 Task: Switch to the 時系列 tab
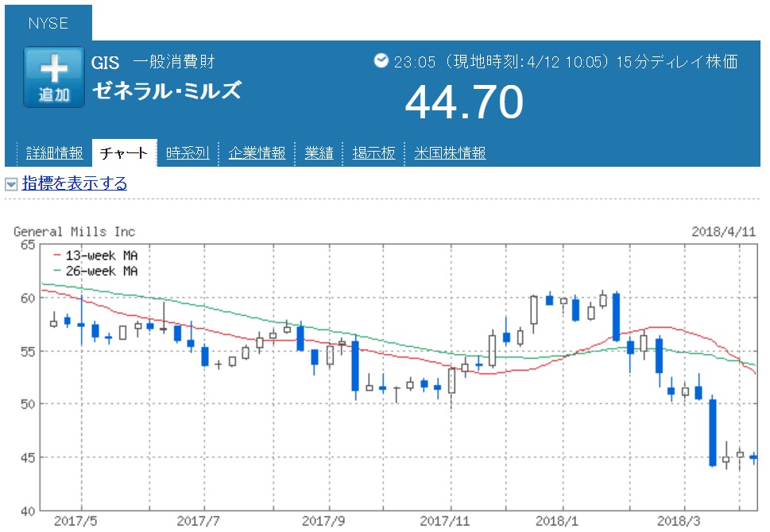188,153
